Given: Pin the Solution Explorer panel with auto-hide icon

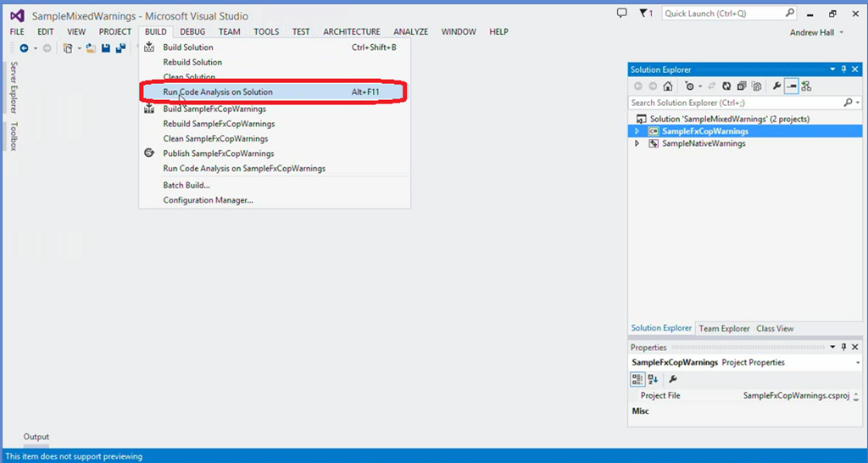Looking at the screenshot, I should 843,70.
